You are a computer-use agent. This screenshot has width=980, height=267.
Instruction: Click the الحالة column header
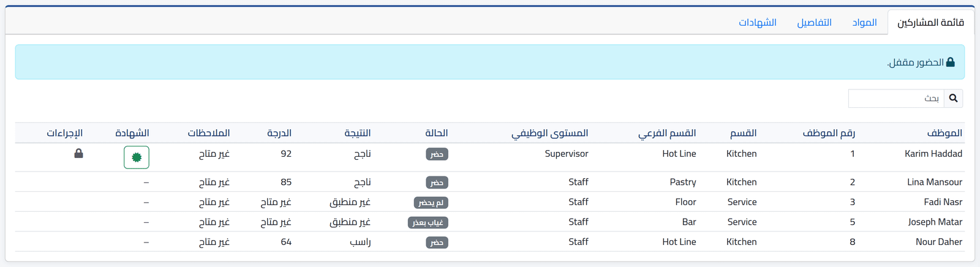[437, 133]
